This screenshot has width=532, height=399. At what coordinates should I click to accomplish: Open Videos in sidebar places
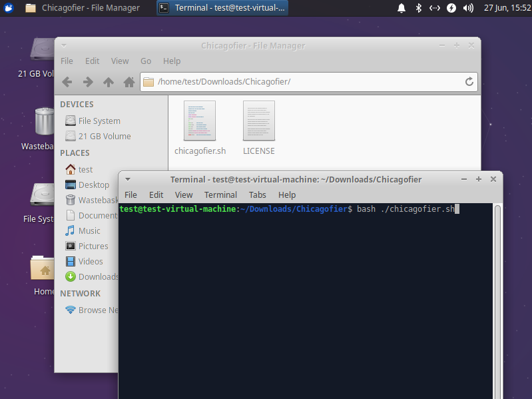[84, 261]
